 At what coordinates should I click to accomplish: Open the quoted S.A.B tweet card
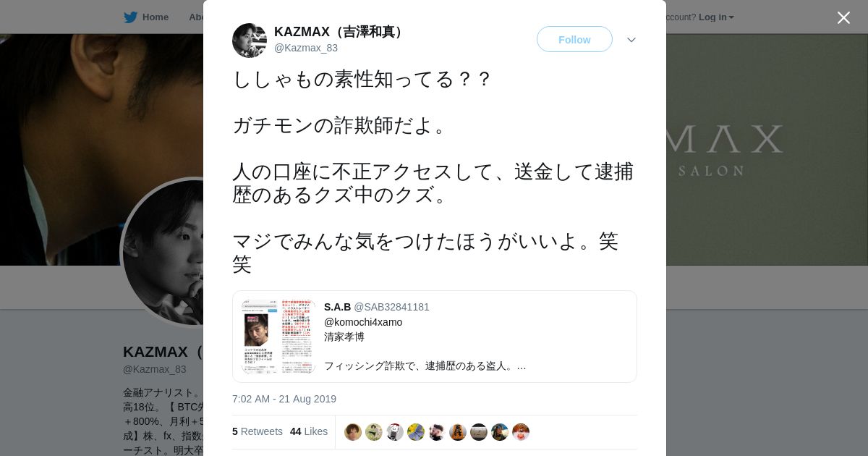click(435, 337)
